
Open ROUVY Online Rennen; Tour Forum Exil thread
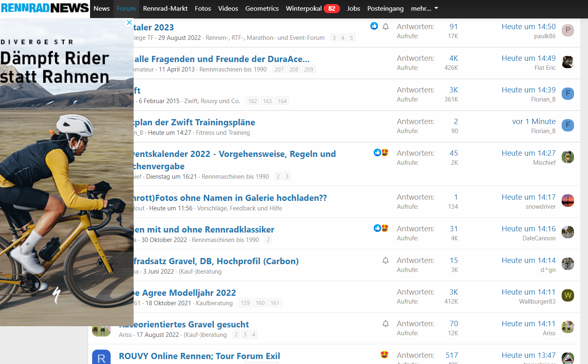(x=199, y=356)
